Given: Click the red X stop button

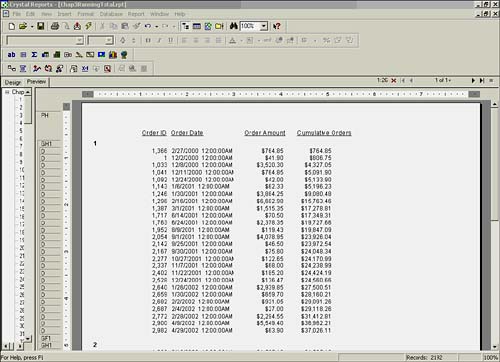Looking at the screenshot, I should pos(394,80).
